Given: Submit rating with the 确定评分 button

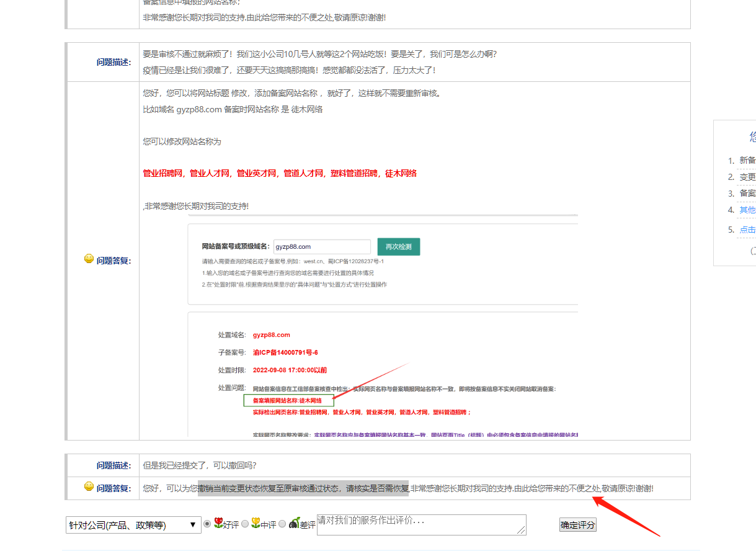Looking at the screenshot, I should pos(577,525).
